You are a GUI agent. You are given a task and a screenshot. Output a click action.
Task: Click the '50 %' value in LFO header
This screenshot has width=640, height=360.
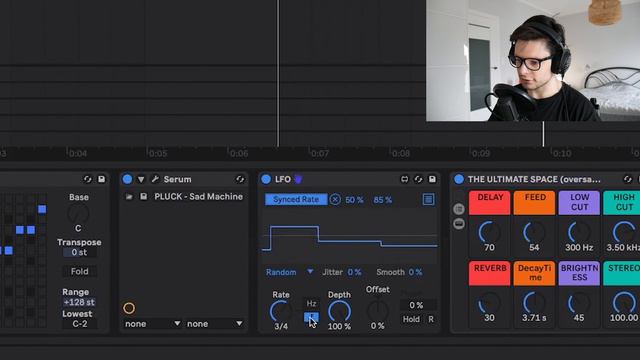[354, 200]
